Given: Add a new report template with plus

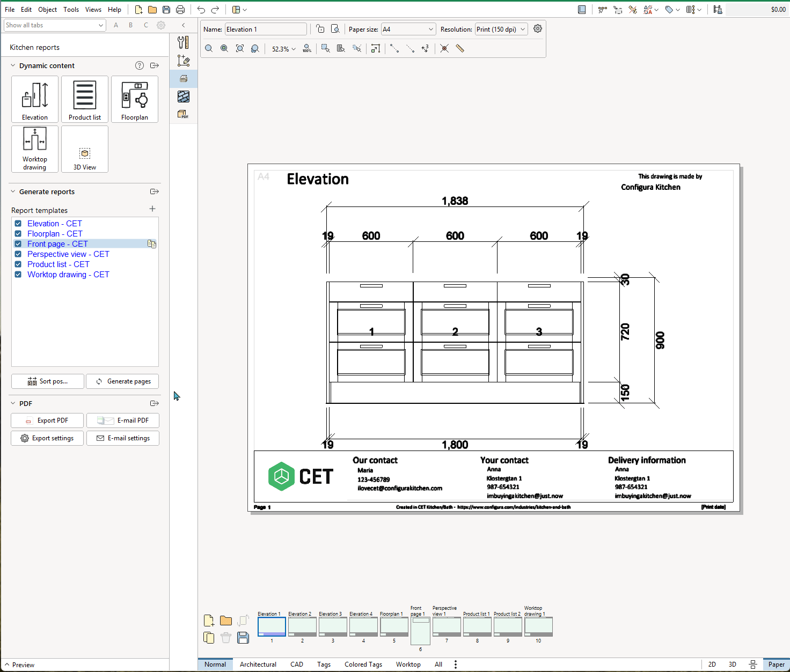Looking at the screenshot, I should [152, 209].
